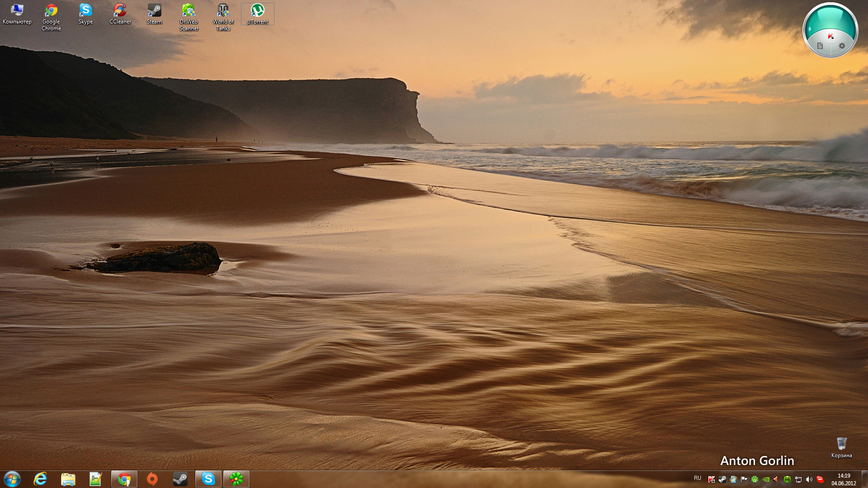The width and height of the screenshot is (868, 488).
Task: Select the Steam desktop shortcut
Action: point(154,14)
